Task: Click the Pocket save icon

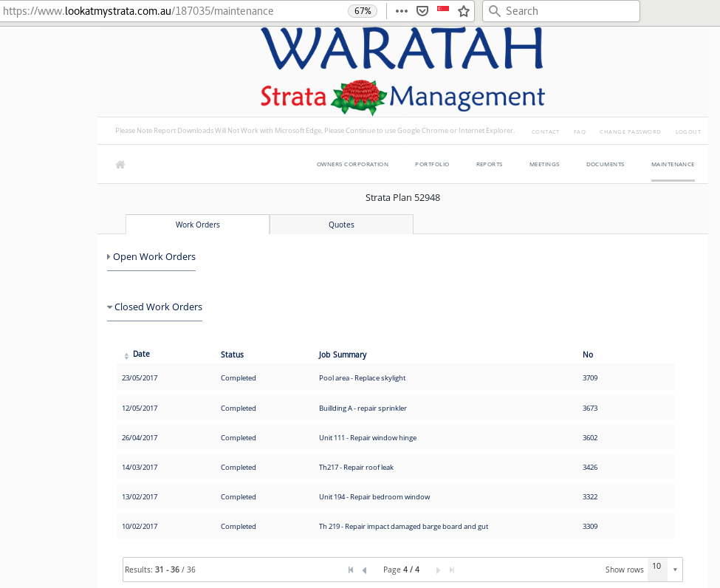Action: tap(422, 11)
